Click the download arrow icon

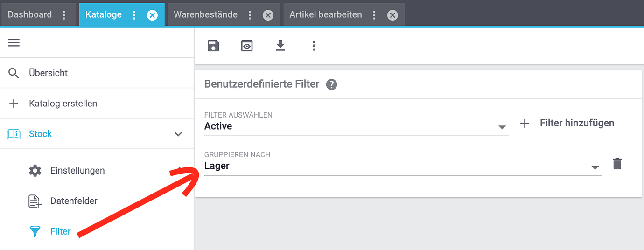[x=280, y=46]
